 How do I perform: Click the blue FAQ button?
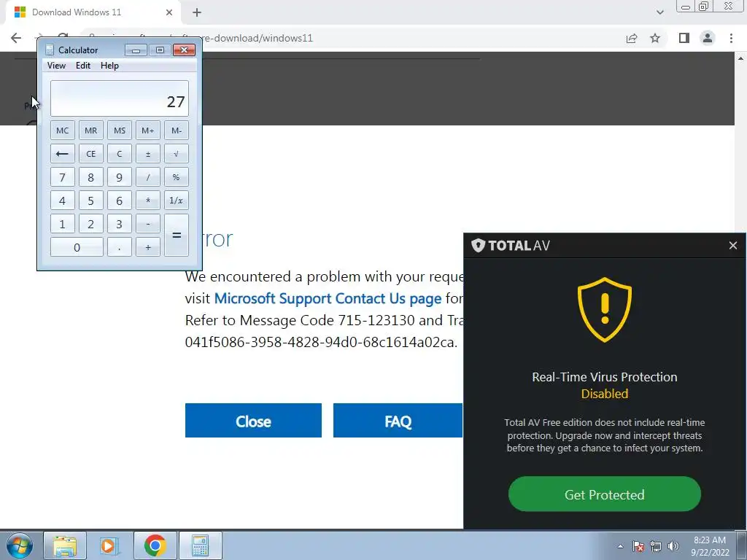(x=398, y=421)
